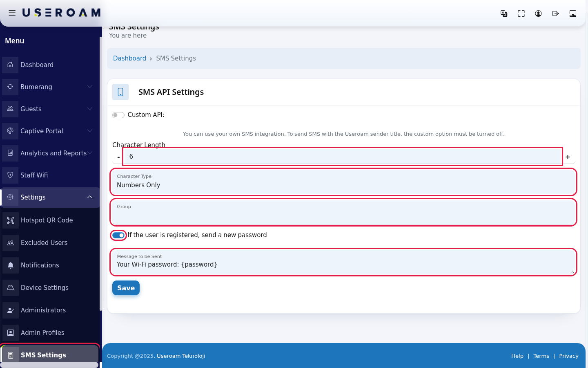This screenshot has width=588, height=368.
Task: Open the user account icon
Action: [538, 13]
